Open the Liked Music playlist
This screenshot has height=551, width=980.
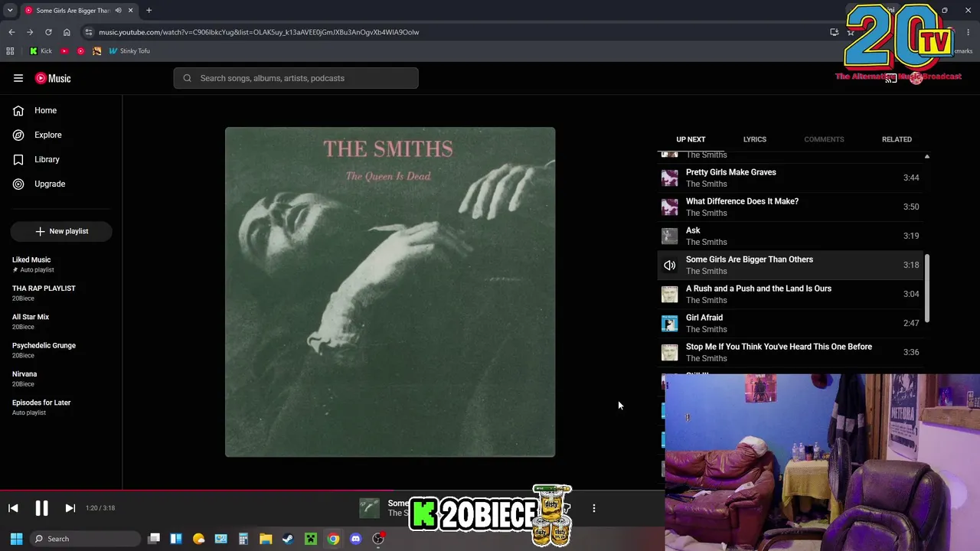pos(61,264)
